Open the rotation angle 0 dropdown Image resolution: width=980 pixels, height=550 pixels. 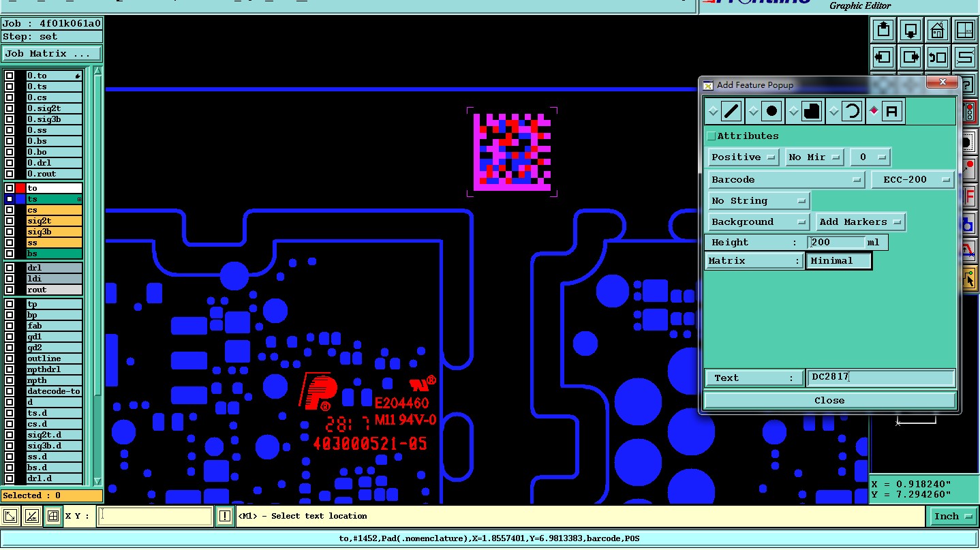tap(870, 157)
